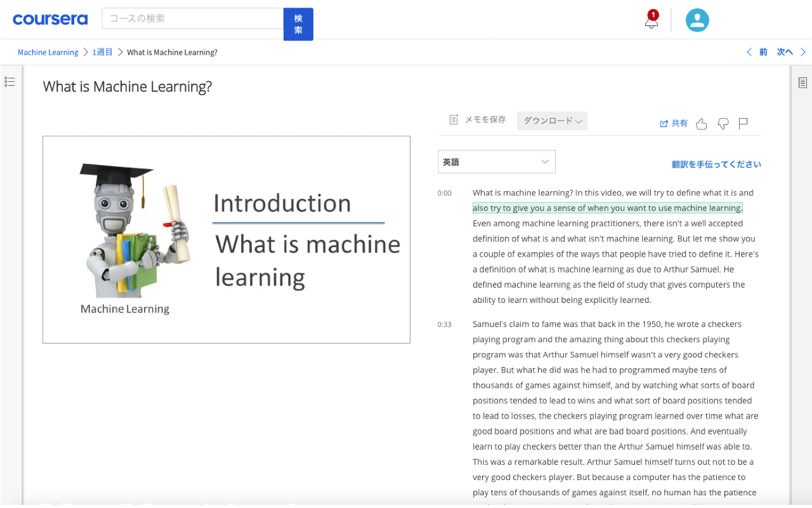Select the highlighted transcript sentence
Viewport: 812px width, 508px height.
(607, 208)
